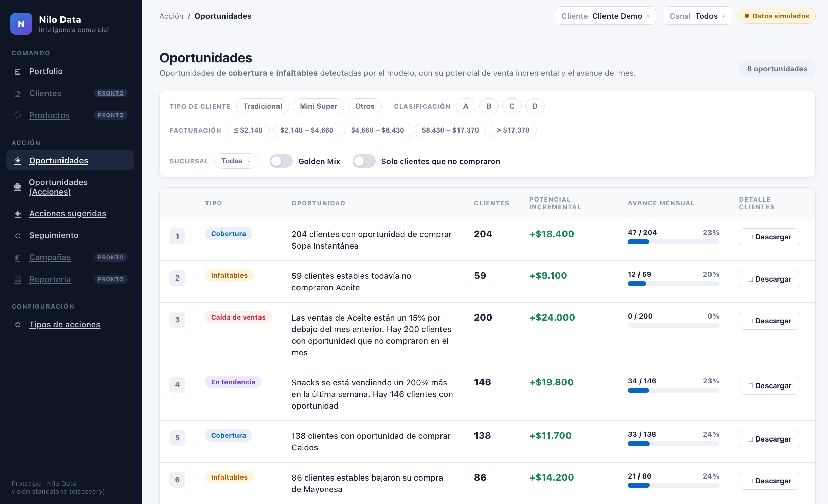Screen dimensions: 828x504
Task: Click download icon in Snacks row
Action: coord(751,386)
